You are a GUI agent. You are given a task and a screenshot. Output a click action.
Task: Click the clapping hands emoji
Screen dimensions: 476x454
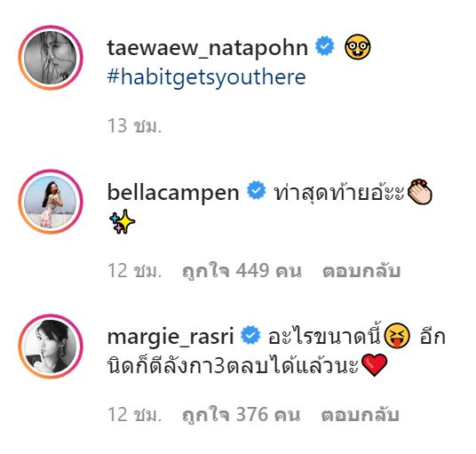click(x=420, y=192)
